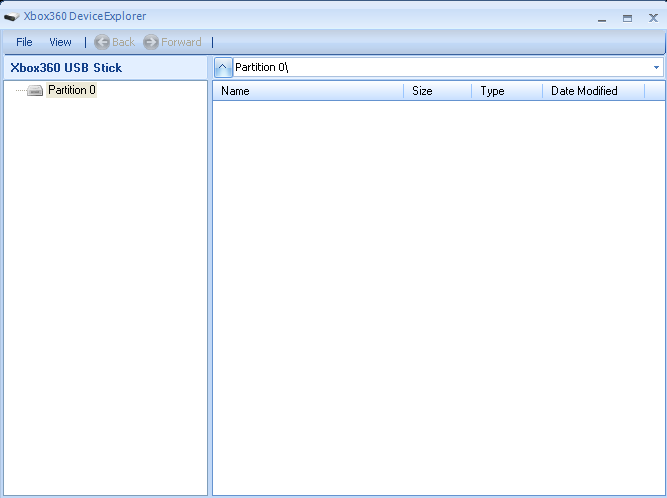The height and width of the screenshot is (498, 667).
Task: Open the path dropdown arrow
Action: (x=656, y=68)
